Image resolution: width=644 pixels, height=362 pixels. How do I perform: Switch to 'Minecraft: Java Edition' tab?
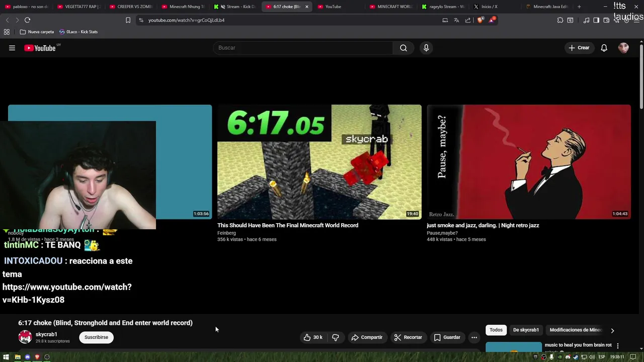(x=547, y=7)
